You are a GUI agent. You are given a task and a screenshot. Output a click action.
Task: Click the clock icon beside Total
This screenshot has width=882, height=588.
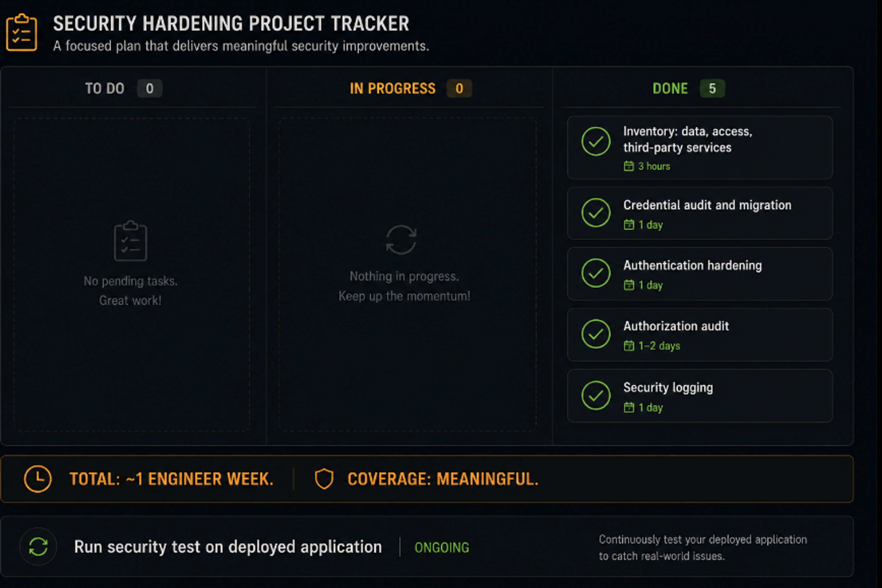coord(37,479)
